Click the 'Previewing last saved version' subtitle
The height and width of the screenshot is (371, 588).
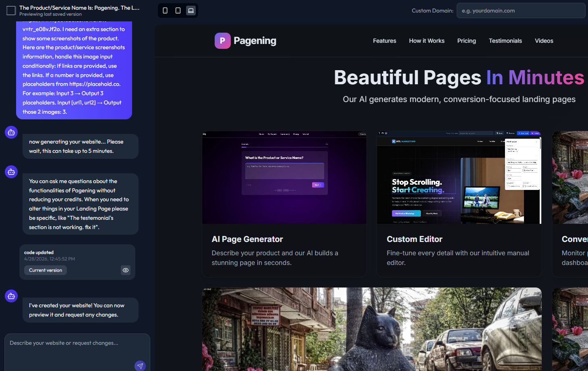(x=50, y=14)
